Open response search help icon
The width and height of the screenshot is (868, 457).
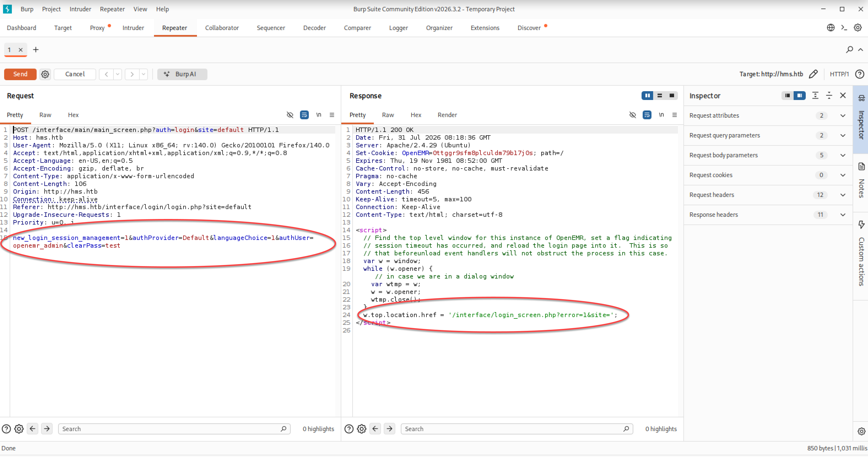coord(349,429)
